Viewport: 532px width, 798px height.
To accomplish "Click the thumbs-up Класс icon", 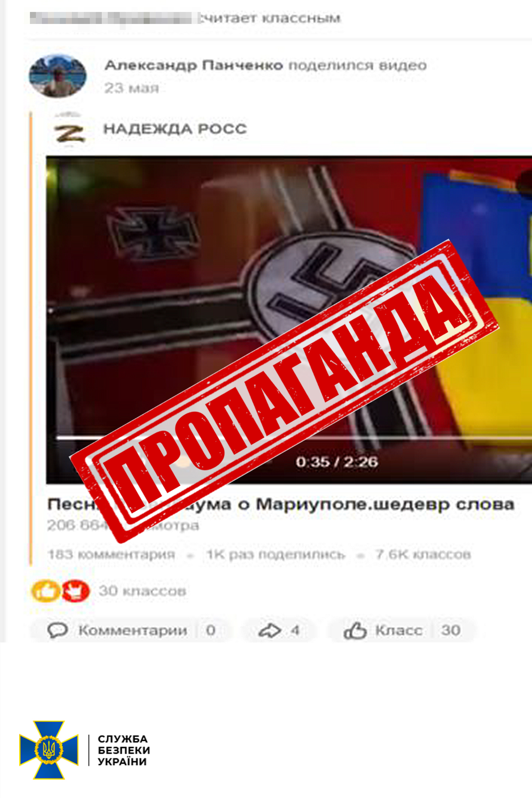I will click(x=355, y=630).
